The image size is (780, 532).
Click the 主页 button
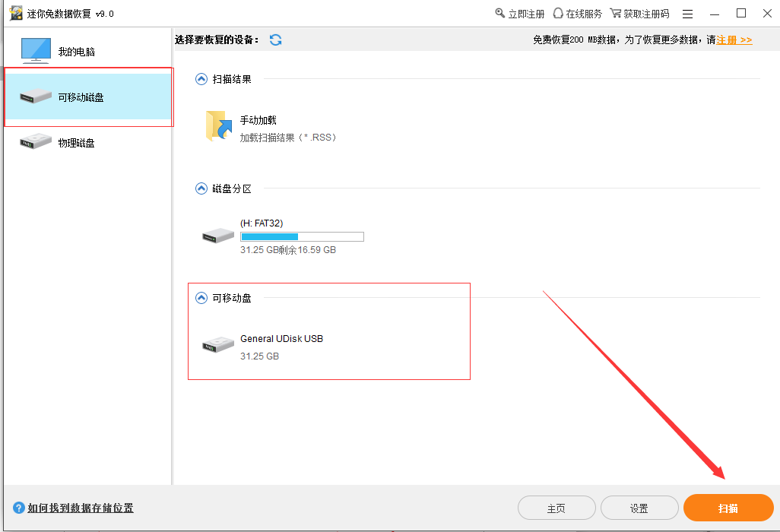[x=556, y=508]
